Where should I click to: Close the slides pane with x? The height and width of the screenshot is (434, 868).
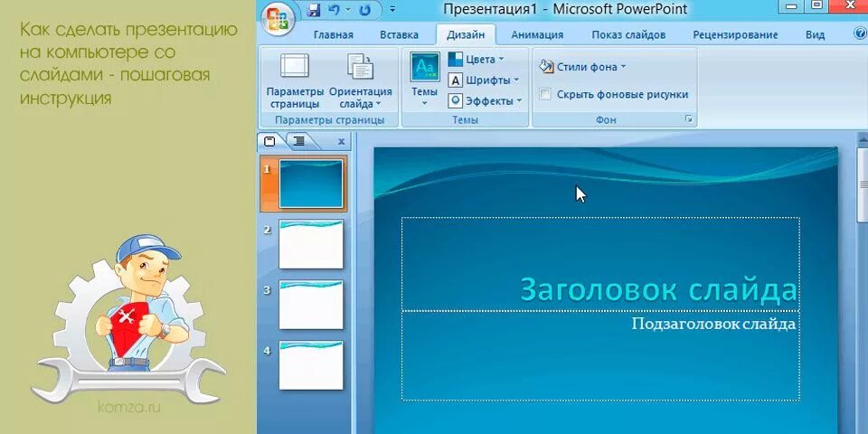click(341, 142)
